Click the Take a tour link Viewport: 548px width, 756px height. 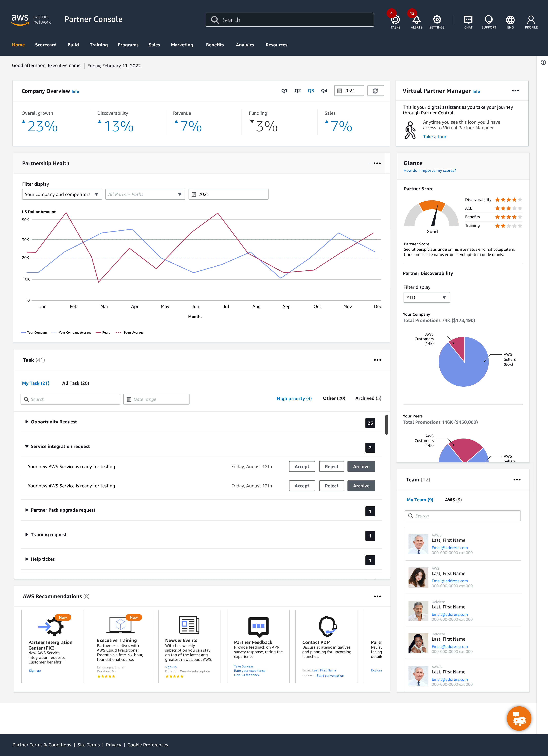click(x=434, y=137)
